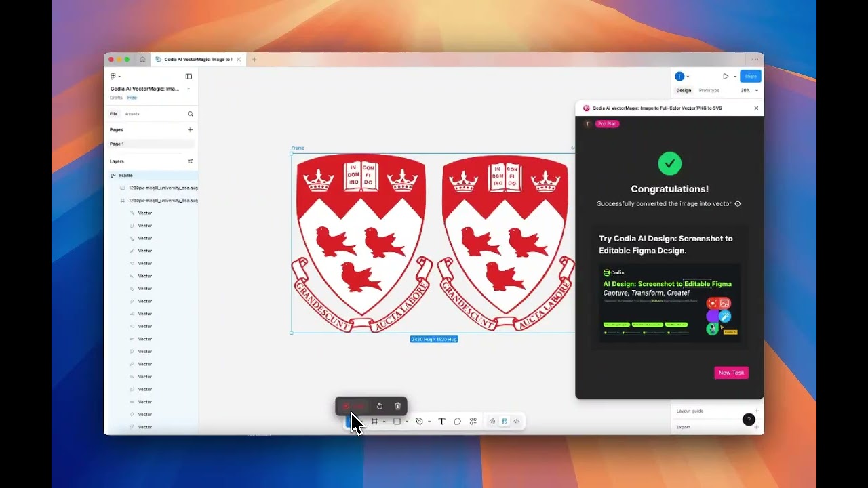Open the window three-dots menu
The width and height of the screenshot is (868, 488).
pos(755,60)
